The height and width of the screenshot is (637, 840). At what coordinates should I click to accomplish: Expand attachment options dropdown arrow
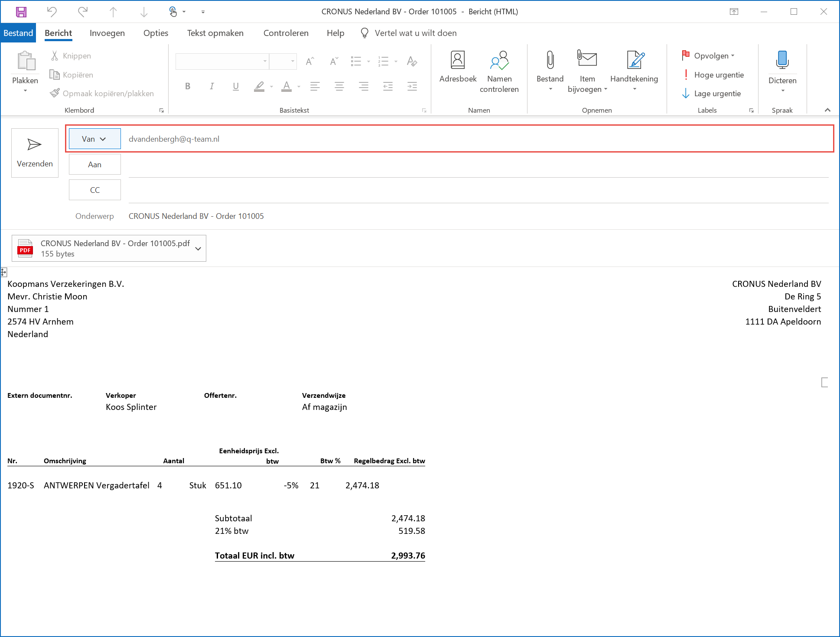coord(198,249)
